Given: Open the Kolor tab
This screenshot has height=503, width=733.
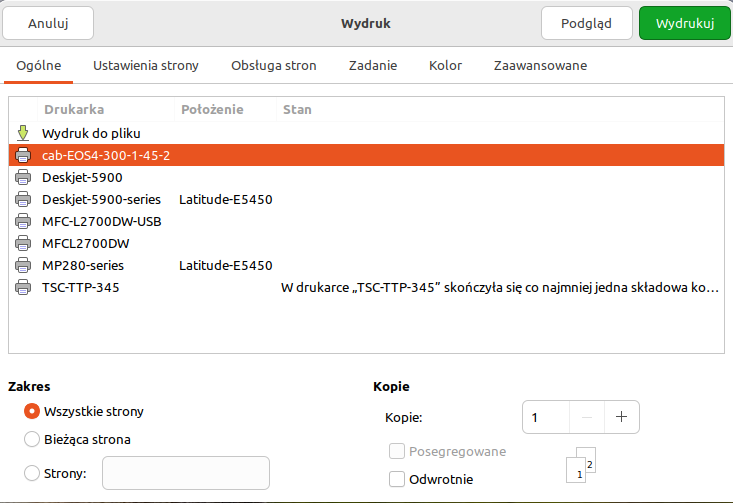Looking at the screenshot, I should (x=445, y=66).
